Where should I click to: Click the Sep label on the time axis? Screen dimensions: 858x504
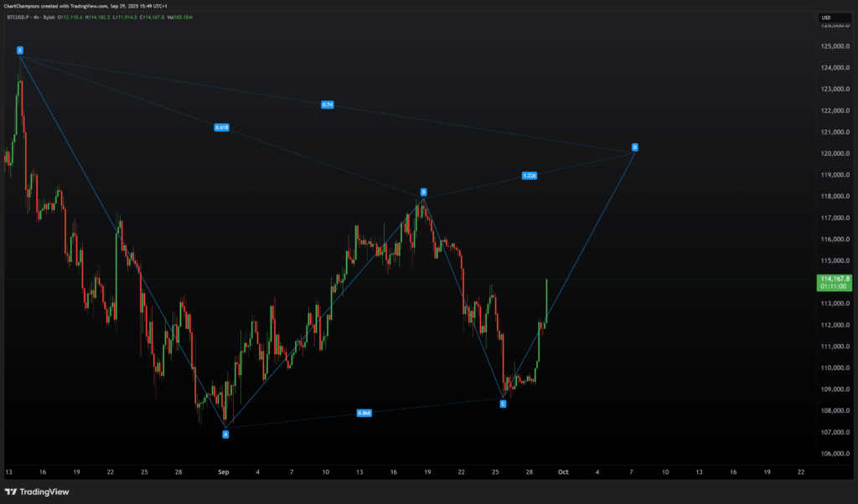pos(225,472)
